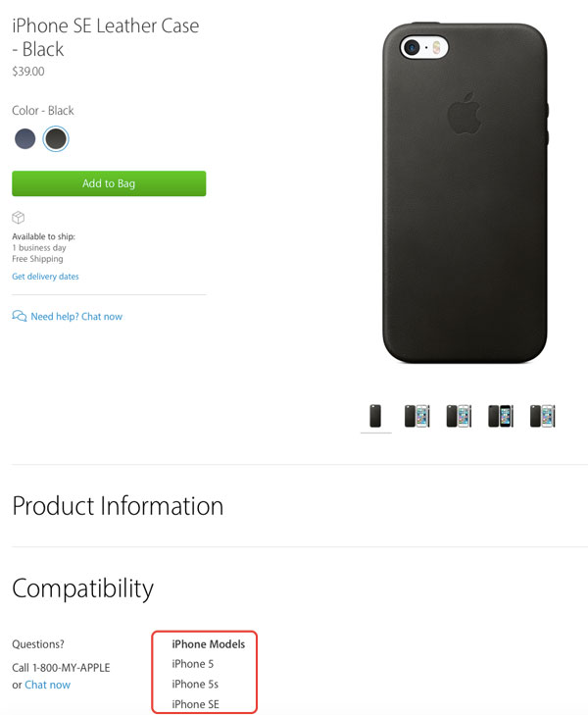588x715 pixels.
Task: Select the first thumbnail showing the case alone
Action: click(x=376, y=416)
